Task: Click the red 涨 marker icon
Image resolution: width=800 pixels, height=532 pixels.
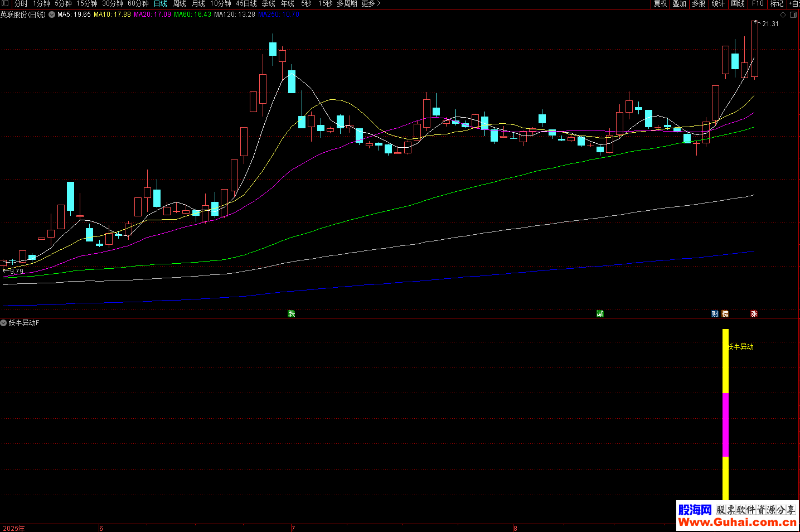Action: [x=754, y=313]
